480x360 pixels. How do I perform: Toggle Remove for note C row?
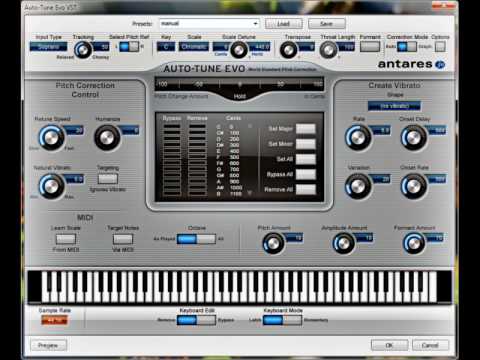[x=197, y=127]
